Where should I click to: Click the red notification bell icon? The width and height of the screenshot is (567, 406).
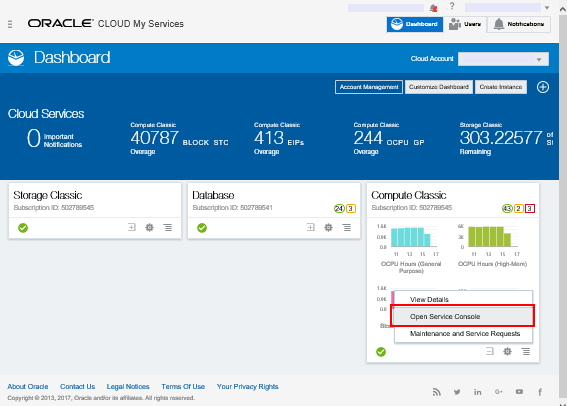tap(433, 8)
